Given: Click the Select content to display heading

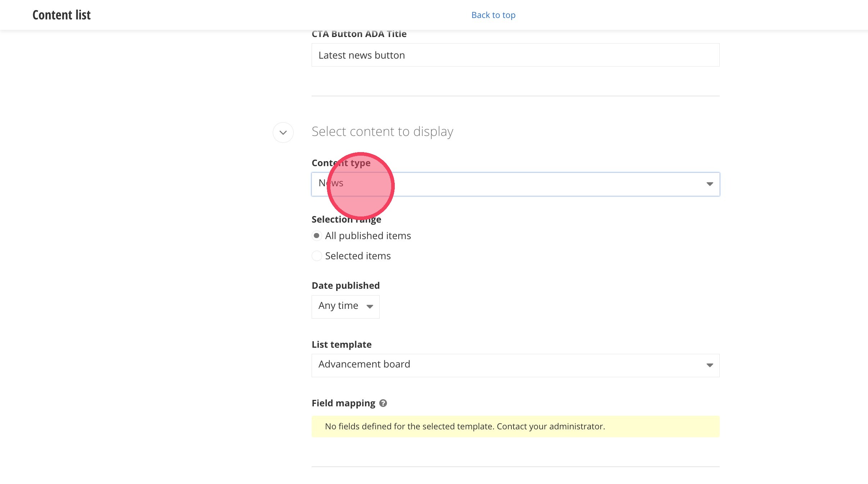Looking at the screenshot, I should tap(382, 132).
